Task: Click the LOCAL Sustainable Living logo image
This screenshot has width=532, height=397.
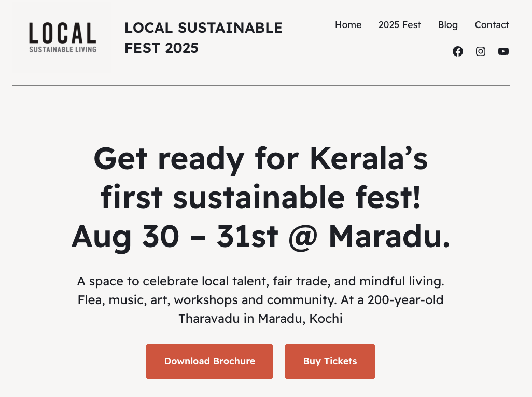Action: pyautogui.click(x=62, y=37)
